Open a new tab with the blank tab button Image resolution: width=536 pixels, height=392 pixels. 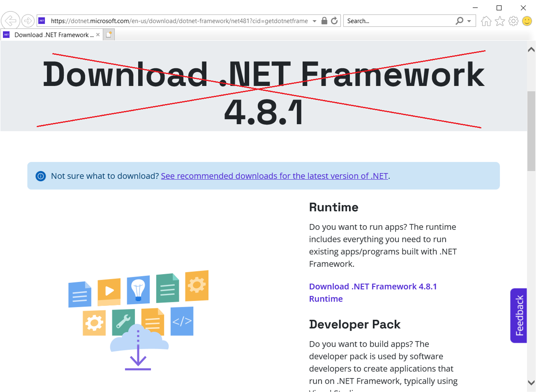pyautogui.click(x=109, y=35)
